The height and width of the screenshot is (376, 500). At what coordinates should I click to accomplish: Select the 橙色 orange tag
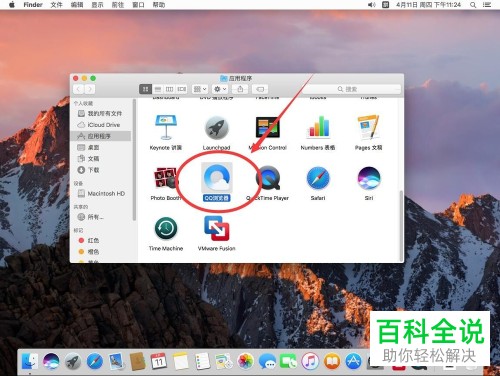pos(101,252)
